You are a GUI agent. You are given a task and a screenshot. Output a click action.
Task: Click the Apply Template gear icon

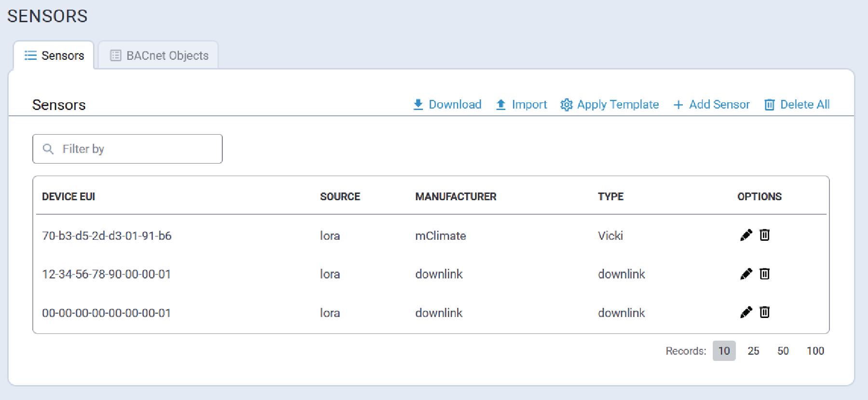566,105
